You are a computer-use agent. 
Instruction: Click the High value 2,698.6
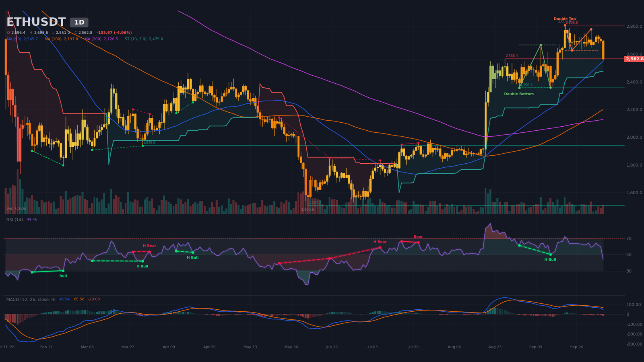[41, 33]
